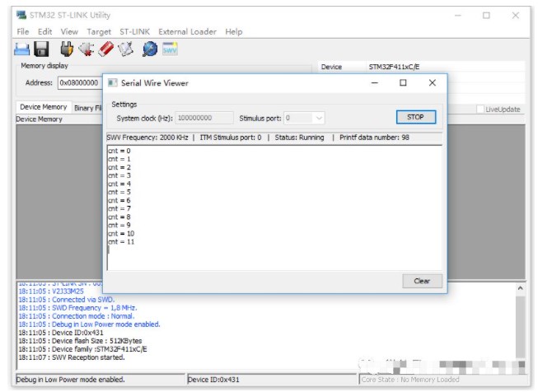
Task: Click the 'Device flash Size : 512KBytes' log line
Action: tap(80, 341)
